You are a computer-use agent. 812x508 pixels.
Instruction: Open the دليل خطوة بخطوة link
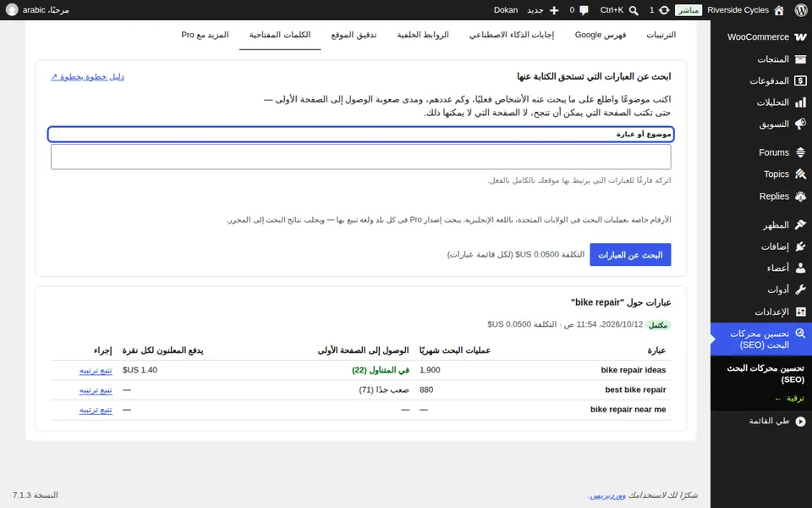pyautogui.click(x=87, y=77)
